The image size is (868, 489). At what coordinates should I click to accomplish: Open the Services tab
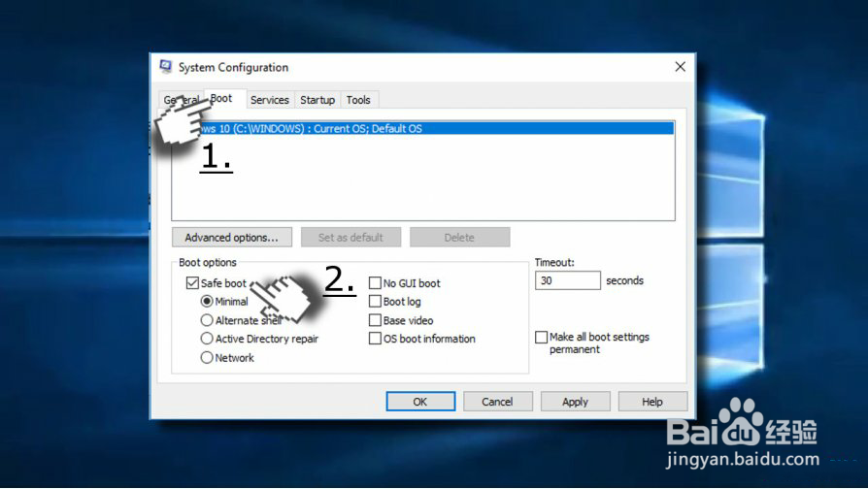click(270, 100)
